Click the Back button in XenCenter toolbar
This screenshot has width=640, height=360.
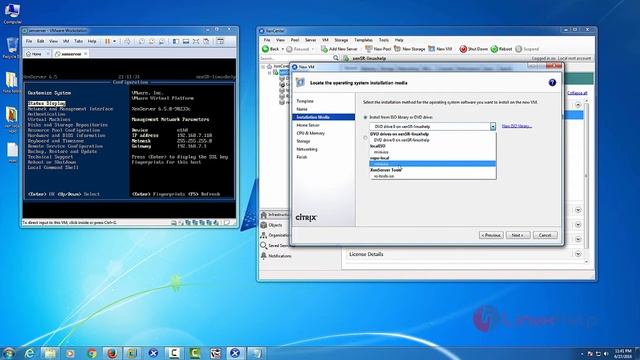[x=270, y=49]
